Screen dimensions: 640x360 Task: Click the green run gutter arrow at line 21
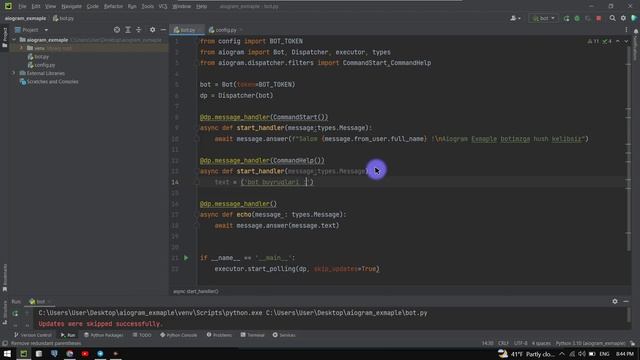tap(186, 258)
